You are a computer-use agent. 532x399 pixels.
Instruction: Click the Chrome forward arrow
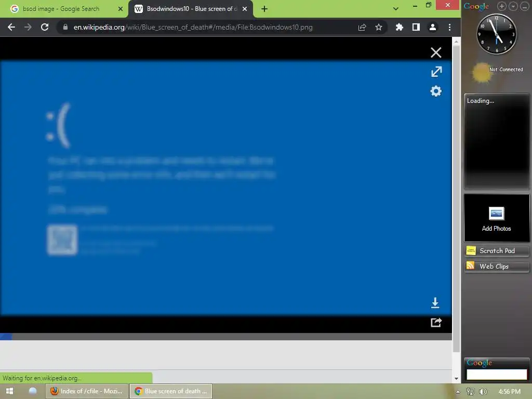(x=28, y=27)
